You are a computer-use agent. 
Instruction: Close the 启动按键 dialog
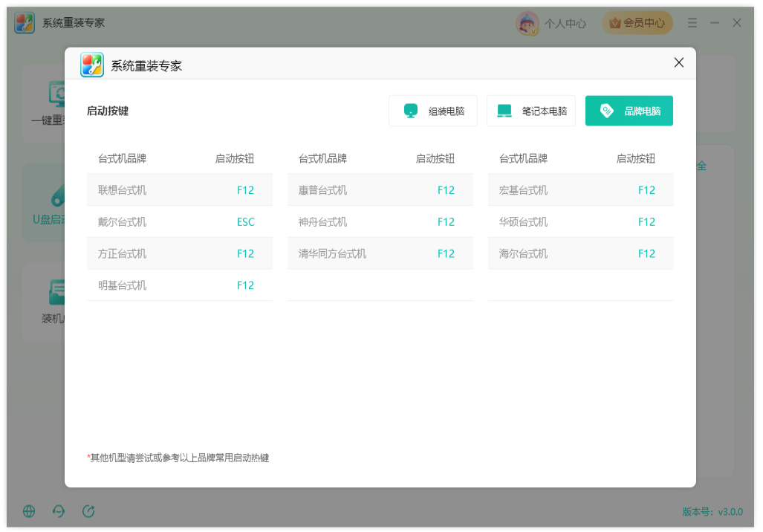(678, 62)
